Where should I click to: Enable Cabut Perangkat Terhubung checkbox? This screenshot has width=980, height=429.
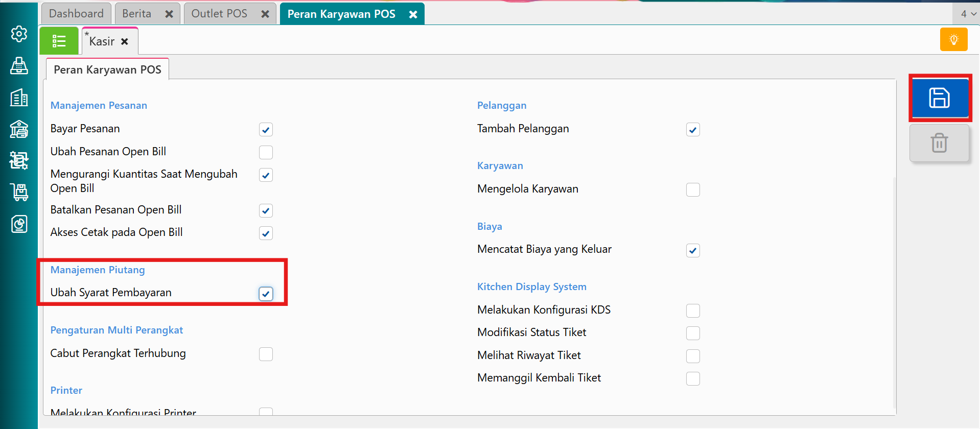pos(266,354)
